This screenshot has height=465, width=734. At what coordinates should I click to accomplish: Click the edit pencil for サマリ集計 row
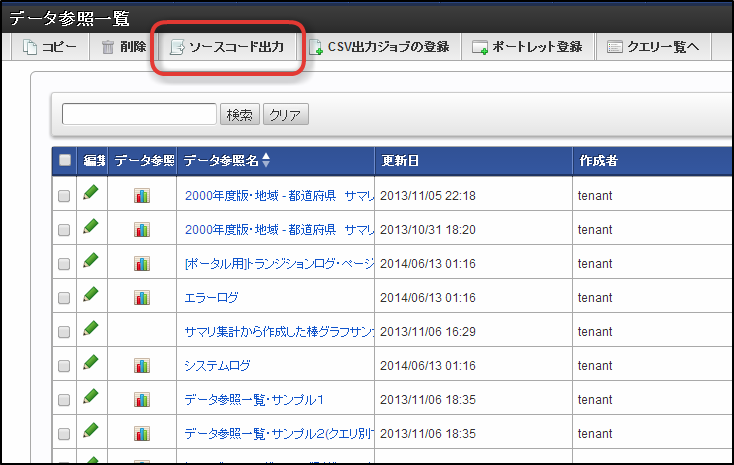pos(91,328)
